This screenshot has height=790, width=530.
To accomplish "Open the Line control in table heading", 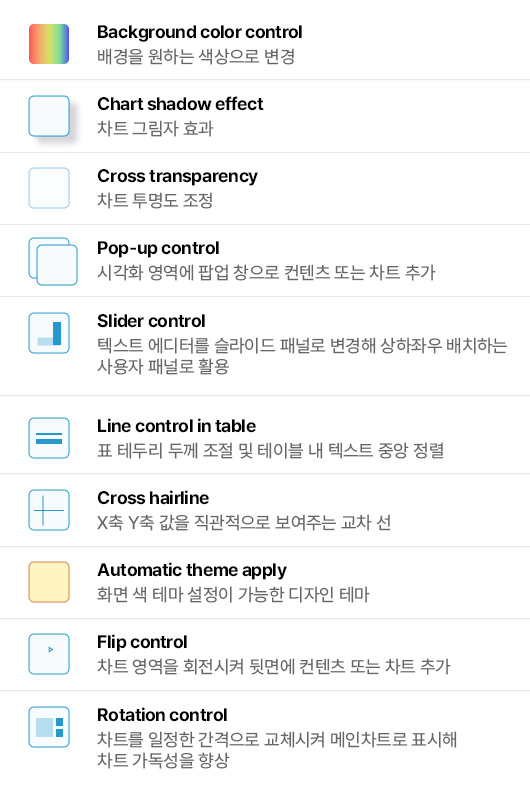I will coord(176,426).
